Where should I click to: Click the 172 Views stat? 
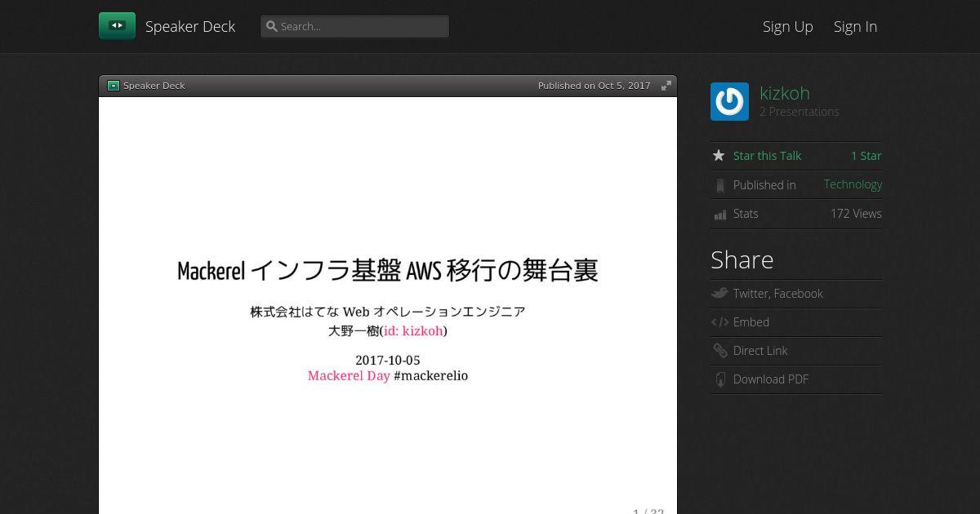point(856,214)
